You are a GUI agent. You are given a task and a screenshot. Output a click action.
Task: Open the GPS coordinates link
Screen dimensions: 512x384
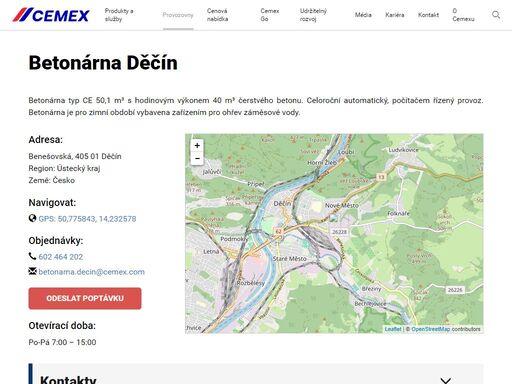87,219
